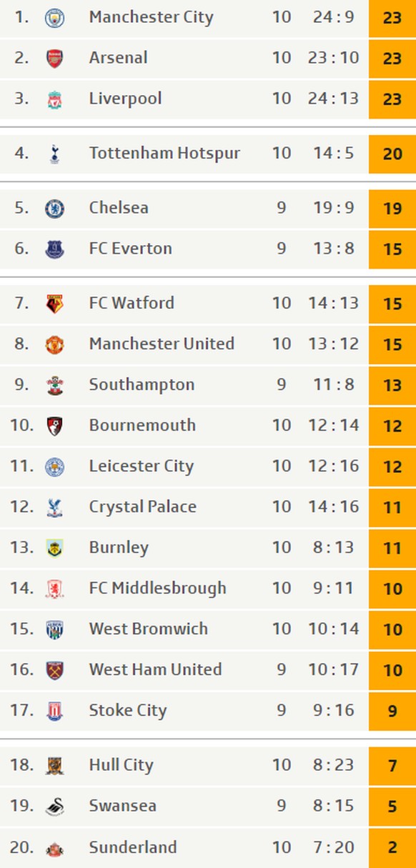This screenshot has height=868, width=416.
Task: Click the Manchester City club crest
Action: tap(54, 18)
